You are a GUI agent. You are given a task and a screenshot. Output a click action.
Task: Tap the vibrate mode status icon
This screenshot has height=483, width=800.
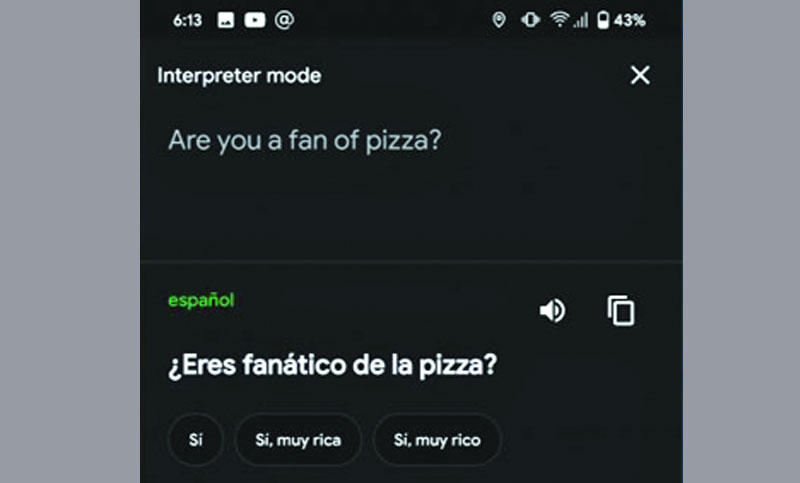531,20
